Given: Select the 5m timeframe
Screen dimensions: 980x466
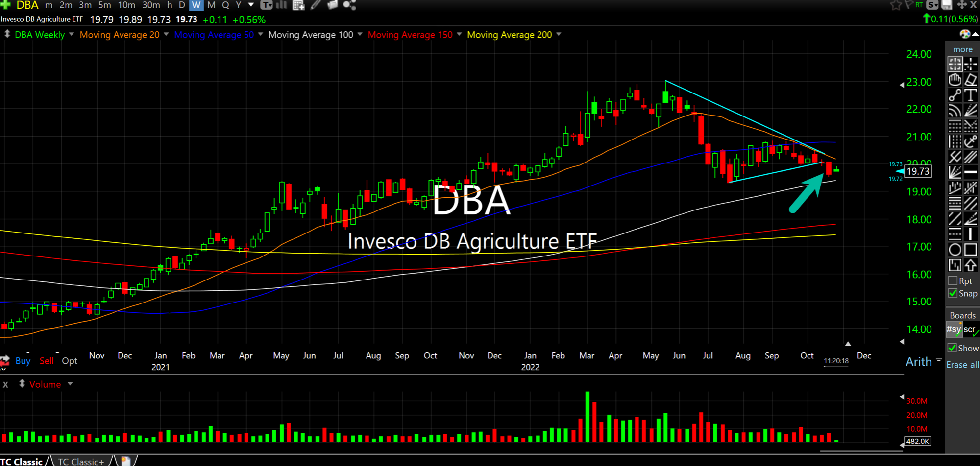Looking at the screenshot, I should (x=104, y=5).
